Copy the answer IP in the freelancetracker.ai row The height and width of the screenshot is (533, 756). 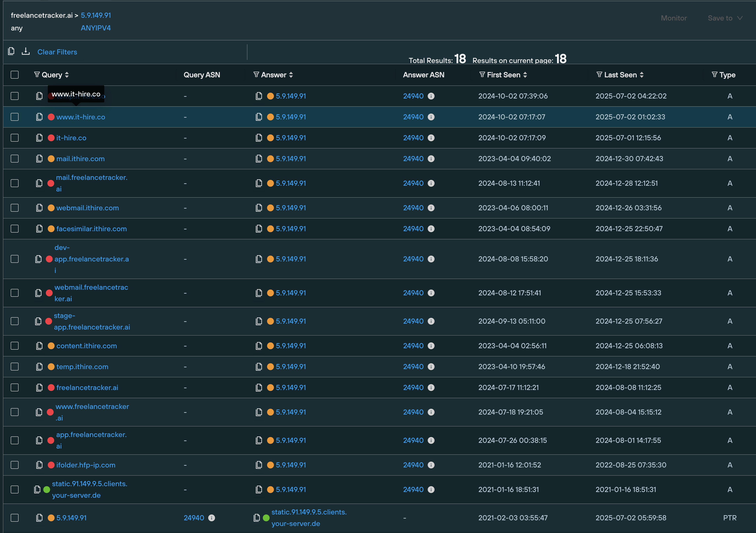click(259, 388)
